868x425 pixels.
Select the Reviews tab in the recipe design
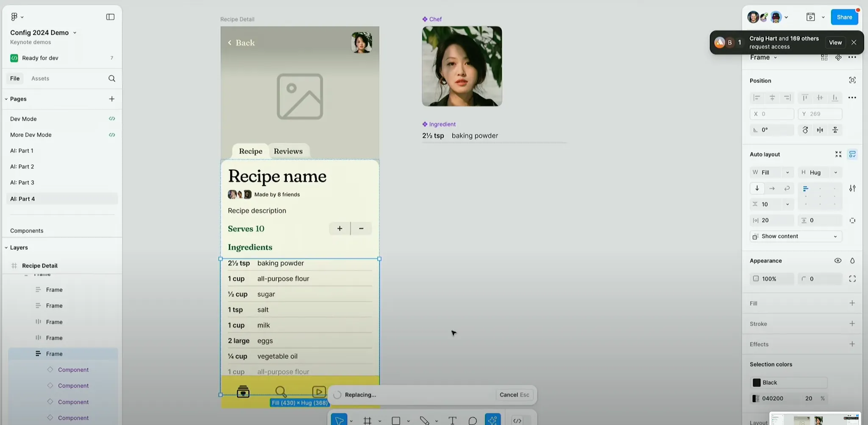click(x=288, y=151)
